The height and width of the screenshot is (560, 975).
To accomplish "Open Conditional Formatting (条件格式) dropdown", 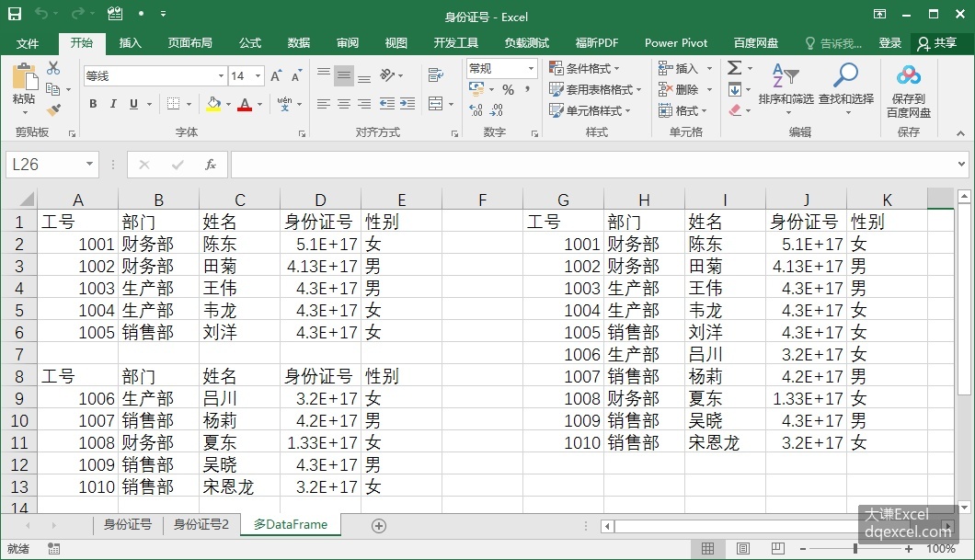I will coord(584,68).
